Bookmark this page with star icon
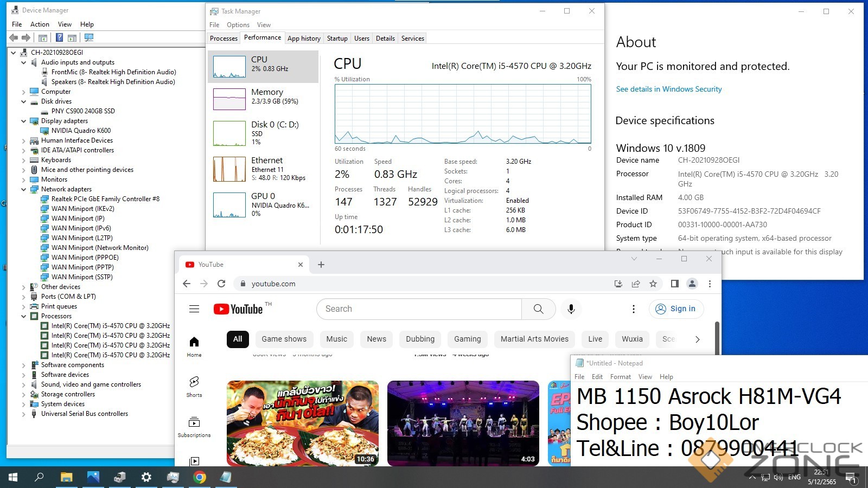Image resolution: width=868 pixels, height=488 pixels. pos(653,284)
